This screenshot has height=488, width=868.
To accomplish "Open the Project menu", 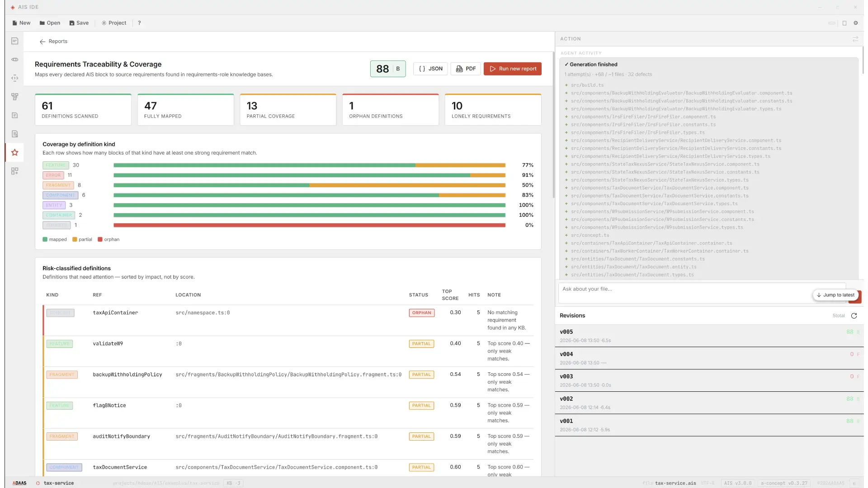I will tap(114, 23).
